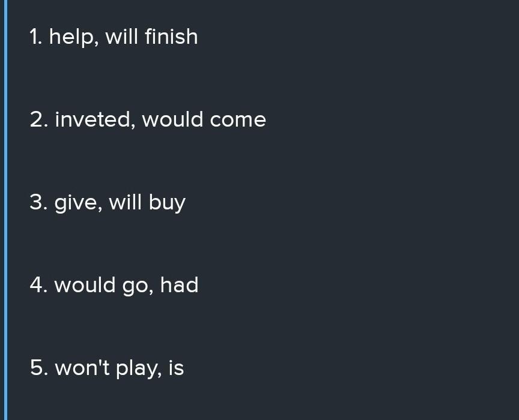Click the list number "3."
The height and width of the screenshot is (420, 519).
point(38,202)
